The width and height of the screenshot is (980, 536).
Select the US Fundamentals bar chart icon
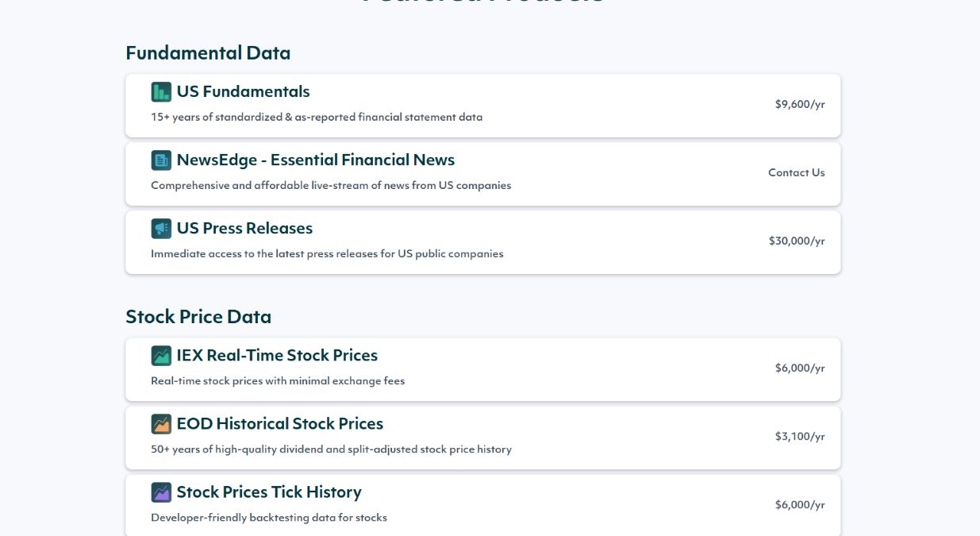click(x=161, y=91)
